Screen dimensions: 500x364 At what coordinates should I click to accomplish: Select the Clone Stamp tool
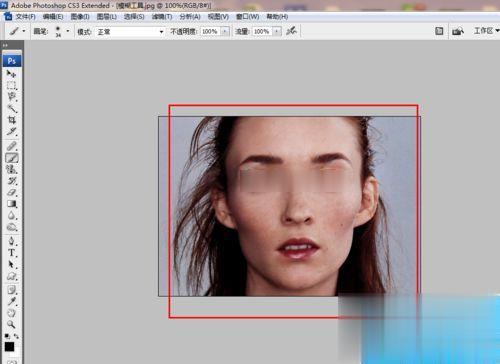point(11,169)
